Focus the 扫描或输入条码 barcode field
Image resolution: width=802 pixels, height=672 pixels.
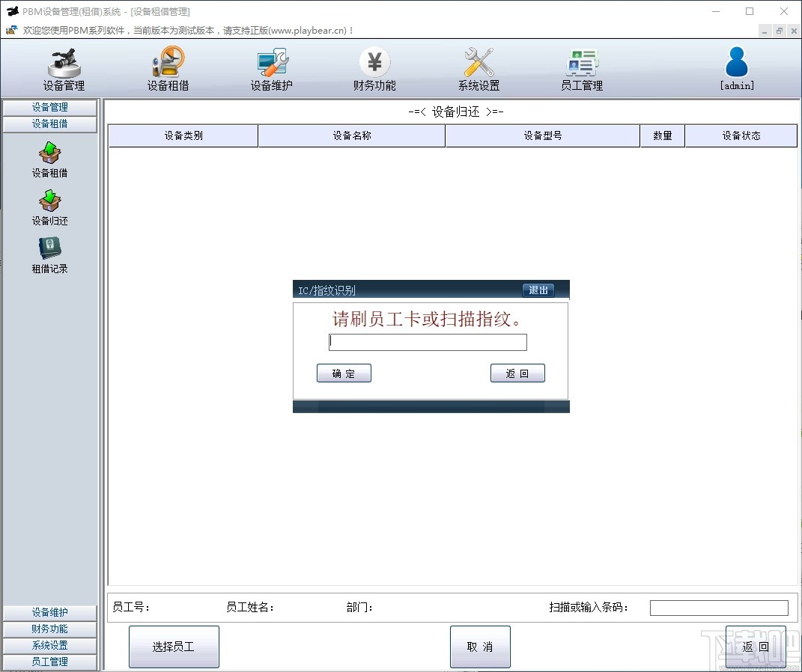[x=719, y=607]
